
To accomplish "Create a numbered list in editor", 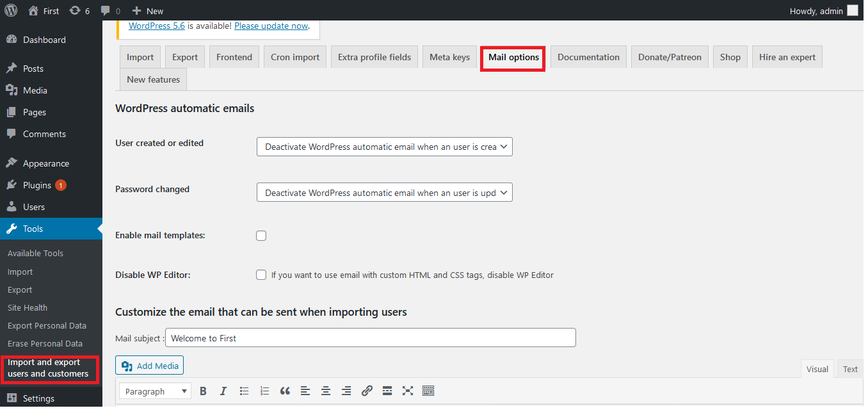I will (x=264, y=391).
